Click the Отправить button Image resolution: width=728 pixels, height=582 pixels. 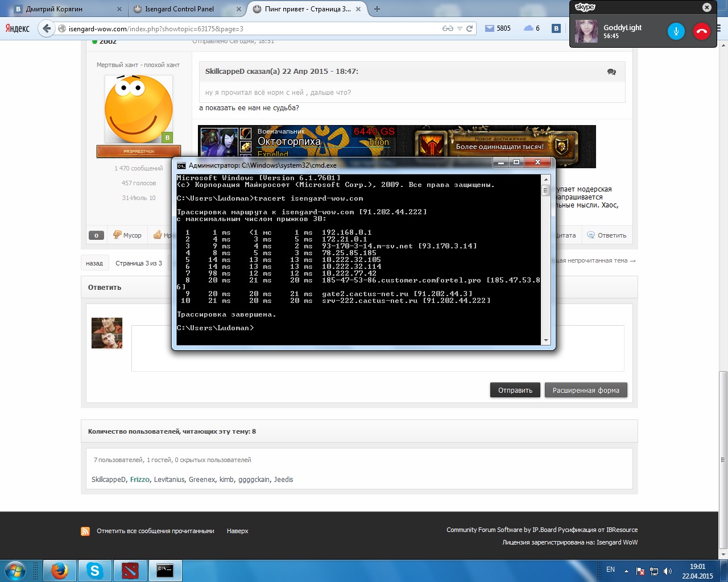pos(515,390)
